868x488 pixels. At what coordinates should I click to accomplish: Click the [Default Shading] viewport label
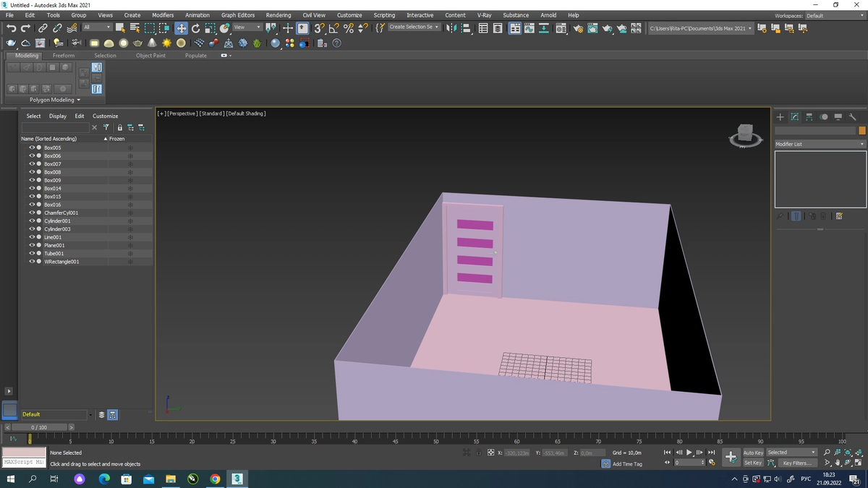click(246, 114)
